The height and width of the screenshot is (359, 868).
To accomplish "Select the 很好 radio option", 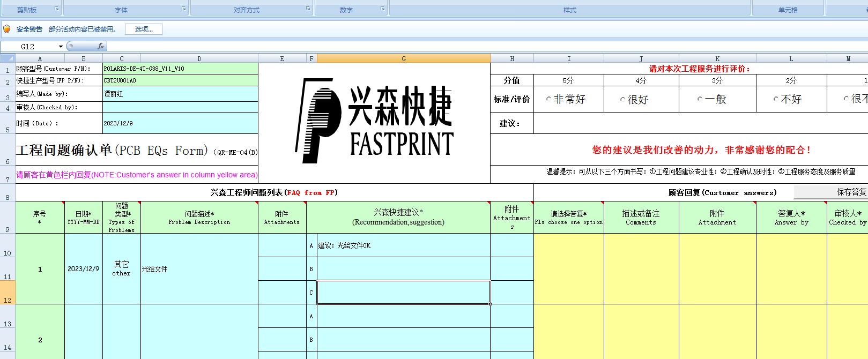I will coord(622,100).
